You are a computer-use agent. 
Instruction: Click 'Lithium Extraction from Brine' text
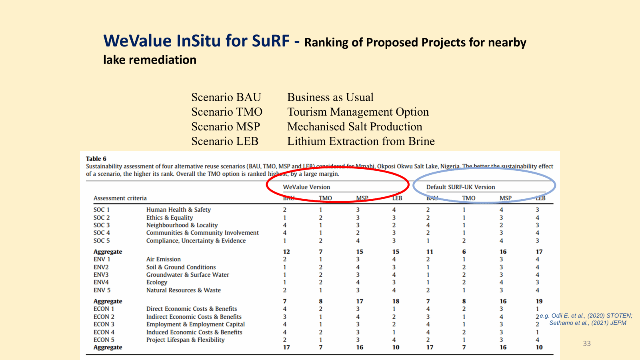click(x=361, y=141)
